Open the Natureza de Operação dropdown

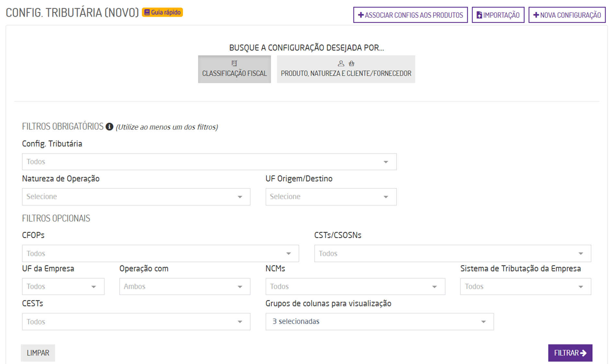pyautogui.click(x=136, y=197)
